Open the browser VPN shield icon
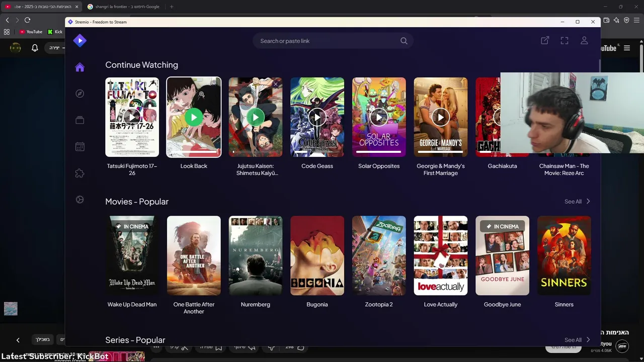Screen dimensions: 644x362 (x=626, y=20)
